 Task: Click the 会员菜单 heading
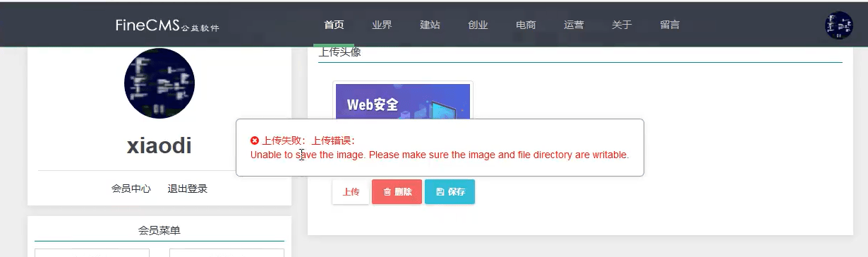coord(159,230)
